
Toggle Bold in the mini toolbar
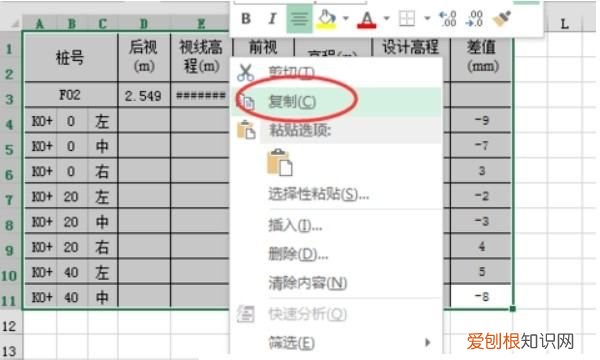246,18
